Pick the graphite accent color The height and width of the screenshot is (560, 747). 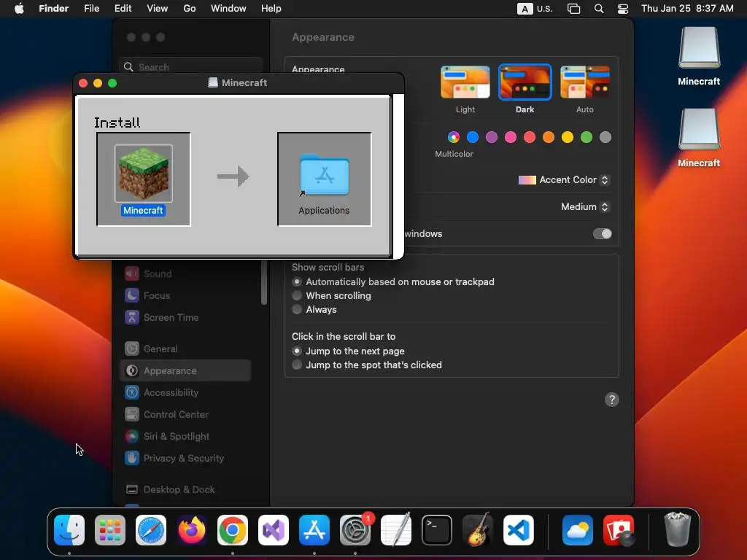[605, 138]
